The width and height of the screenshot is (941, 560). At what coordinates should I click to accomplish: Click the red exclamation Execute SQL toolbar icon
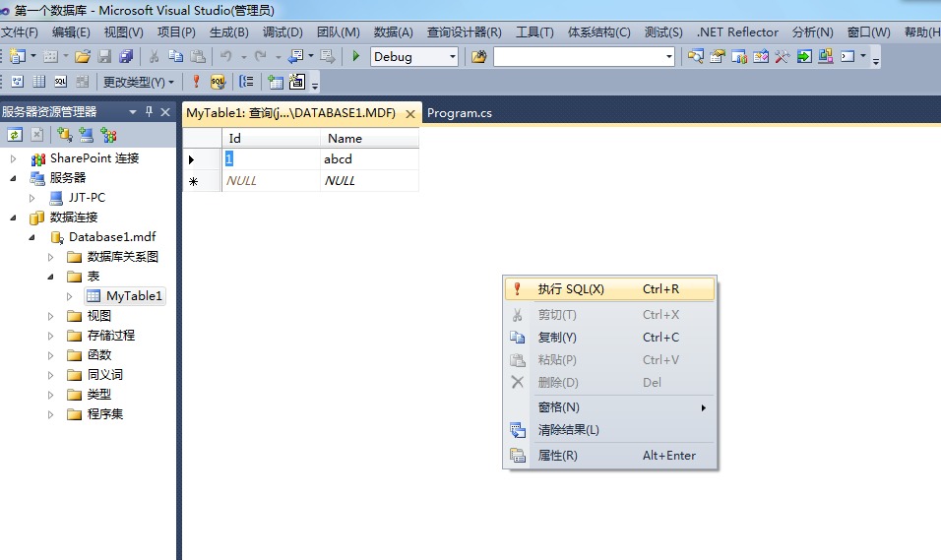coord(196,82)
